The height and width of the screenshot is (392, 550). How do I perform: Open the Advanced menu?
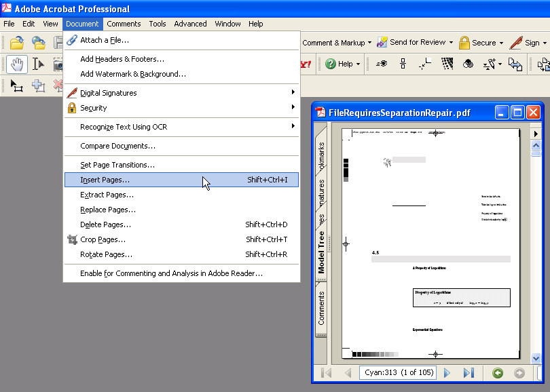click(x=191, y=24)
